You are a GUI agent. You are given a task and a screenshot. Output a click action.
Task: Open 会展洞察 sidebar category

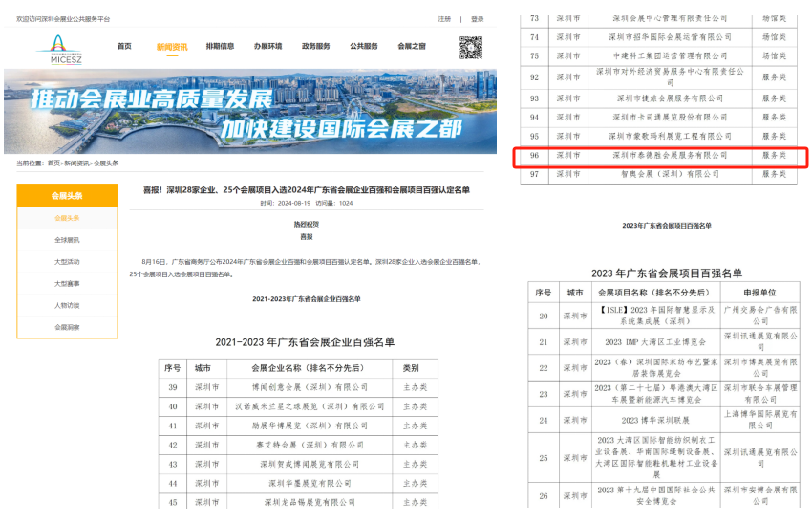67,328
